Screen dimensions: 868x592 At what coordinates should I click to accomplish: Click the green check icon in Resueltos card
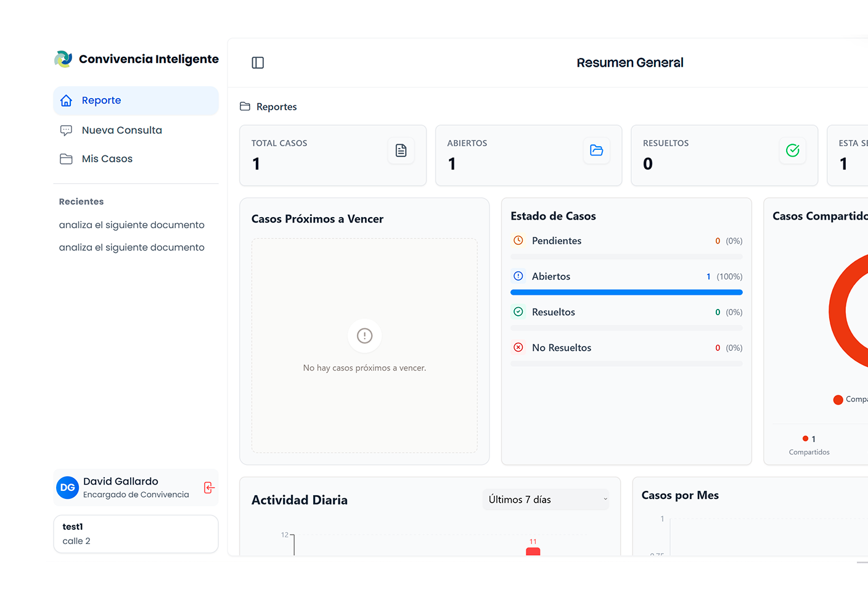click(792, 150)
